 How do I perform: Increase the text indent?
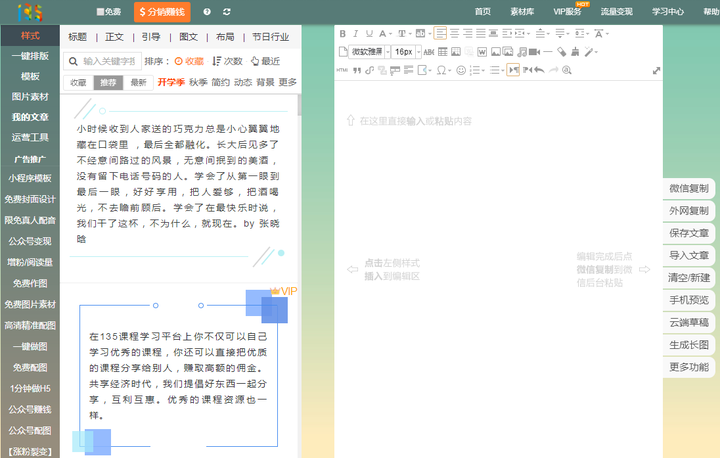point(507,34)
